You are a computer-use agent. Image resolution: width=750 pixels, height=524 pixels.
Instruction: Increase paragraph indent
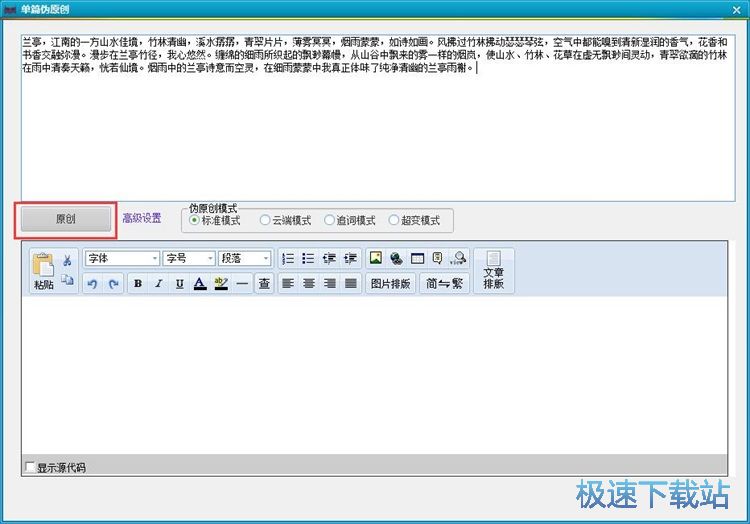tap(351, 259)
